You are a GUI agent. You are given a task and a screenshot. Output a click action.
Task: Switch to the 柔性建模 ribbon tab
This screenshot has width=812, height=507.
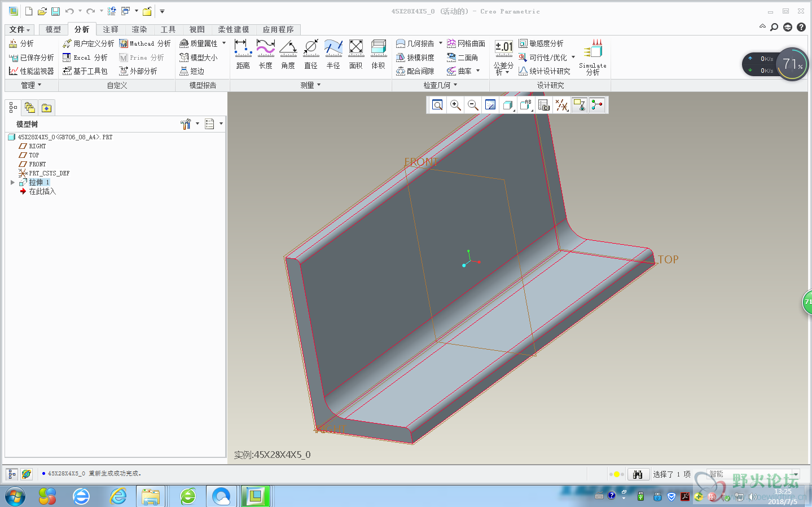(x=234, y=29)
